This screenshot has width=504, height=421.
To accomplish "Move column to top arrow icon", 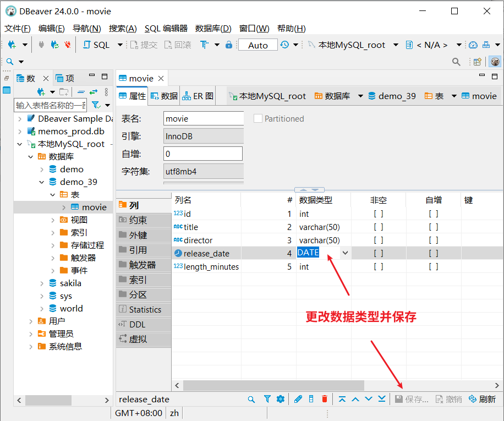I will coord(342,399).
